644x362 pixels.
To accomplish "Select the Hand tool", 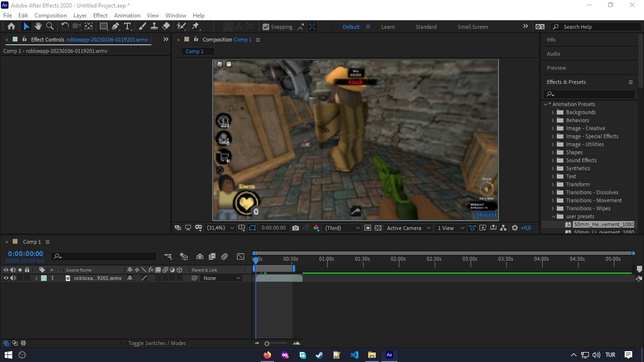I will [x=38, y=26].
